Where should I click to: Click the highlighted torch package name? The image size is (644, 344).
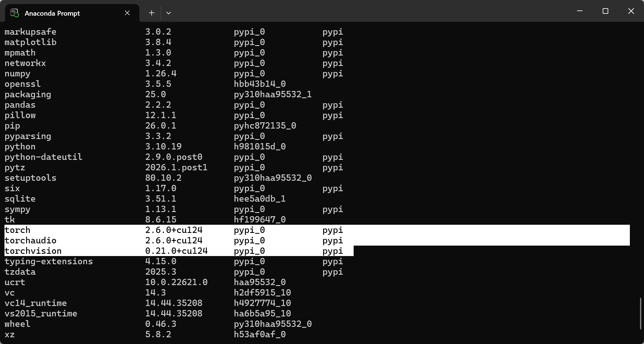coord(17,230)
